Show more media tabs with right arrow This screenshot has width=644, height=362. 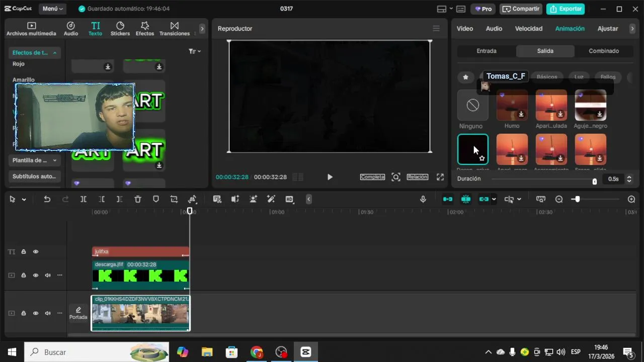[x=202, y=29]
